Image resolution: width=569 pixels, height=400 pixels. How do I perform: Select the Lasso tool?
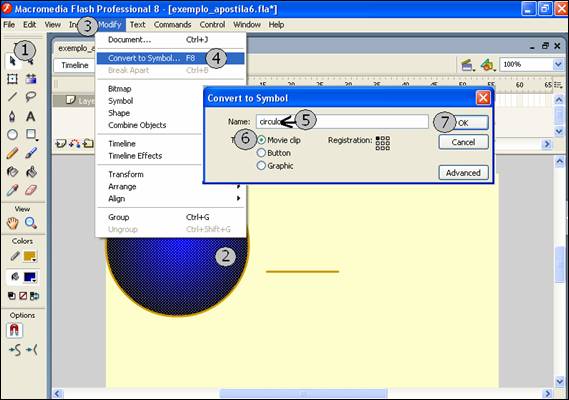tap(31, 97)
